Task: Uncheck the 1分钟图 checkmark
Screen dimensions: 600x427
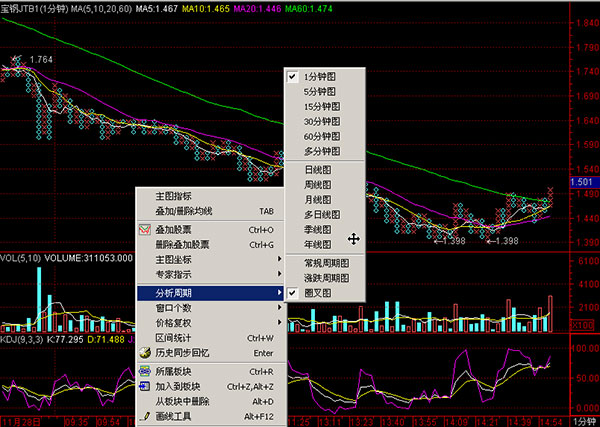Action: tap(292, 77)
